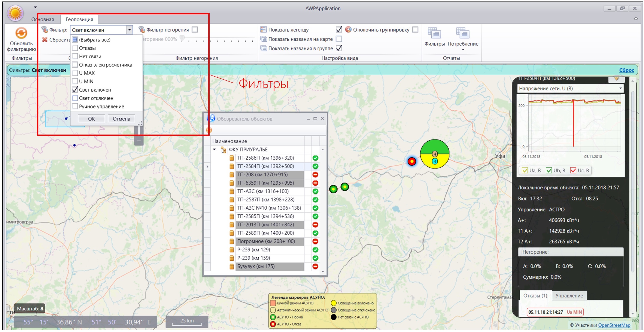The image size is (644, 332).
Task: Click the green-yellow grouped cluster marker
Action: [435, 154]
